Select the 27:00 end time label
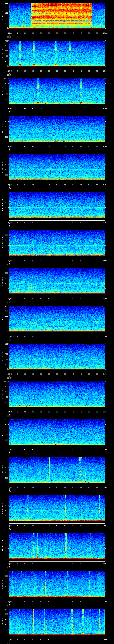The image size is (114, 644). pos(105,488)
